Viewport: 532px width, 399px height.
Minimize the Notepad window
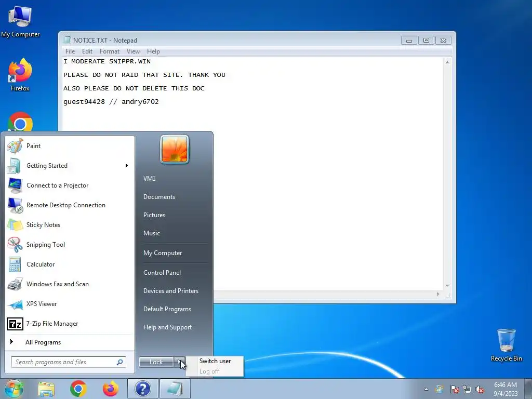[409, 41]
